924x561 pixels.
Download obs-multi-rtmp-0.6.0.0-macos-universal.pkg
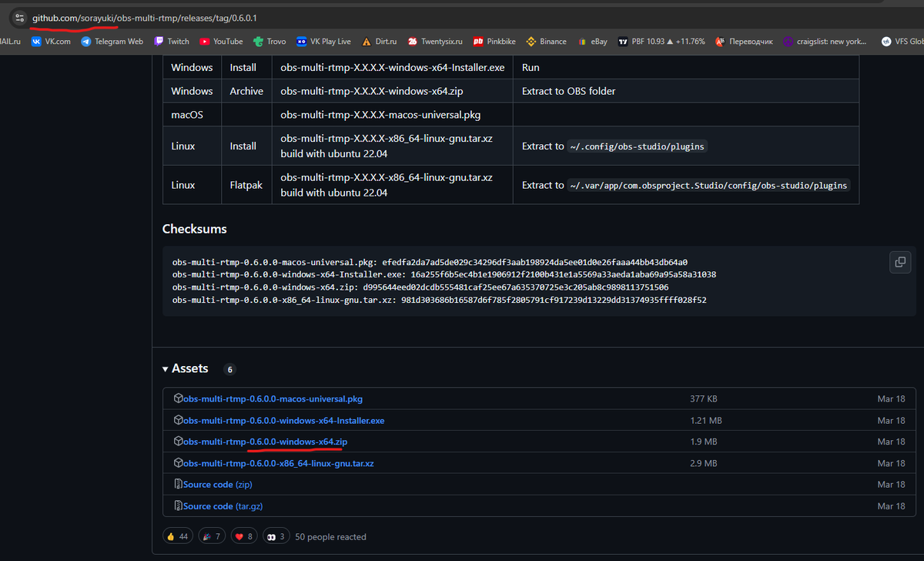point(273,399)
